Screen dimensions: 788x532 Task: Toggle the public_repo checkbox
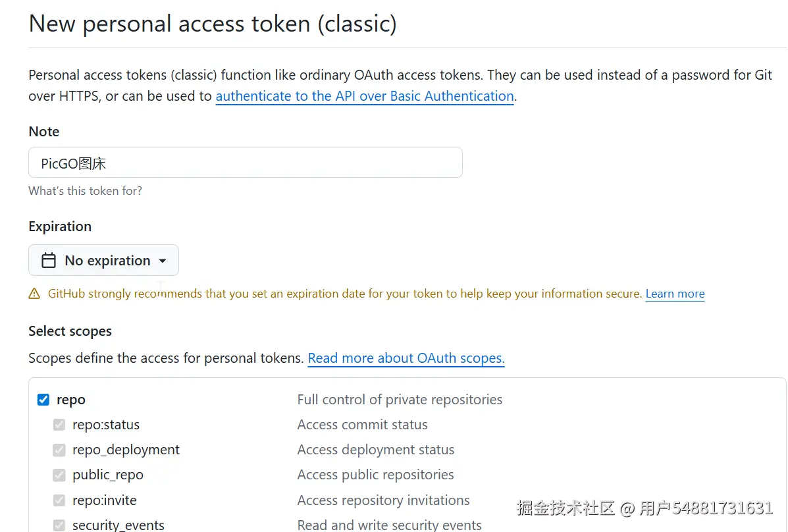coord(59,475)
